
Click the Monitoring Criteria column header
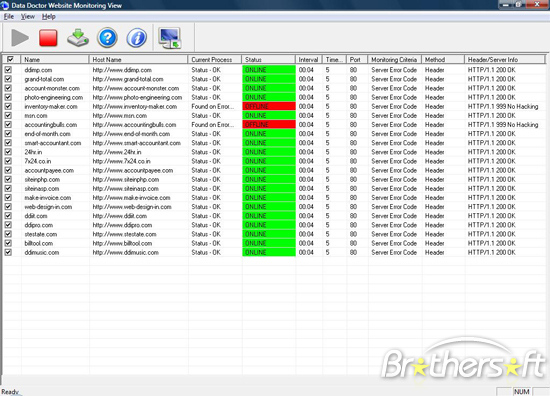coord(395,59)
